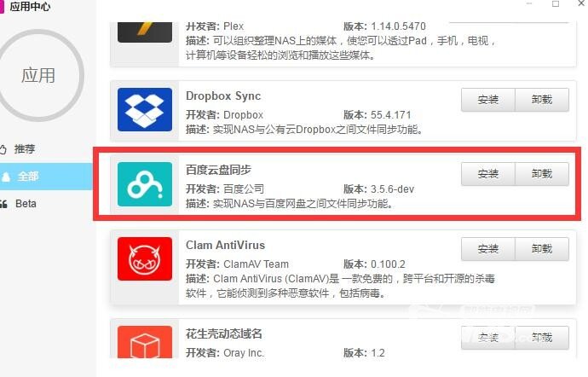588x377 pixels.
Task: Click the Plex app icon at top
Action: point(145,32)
